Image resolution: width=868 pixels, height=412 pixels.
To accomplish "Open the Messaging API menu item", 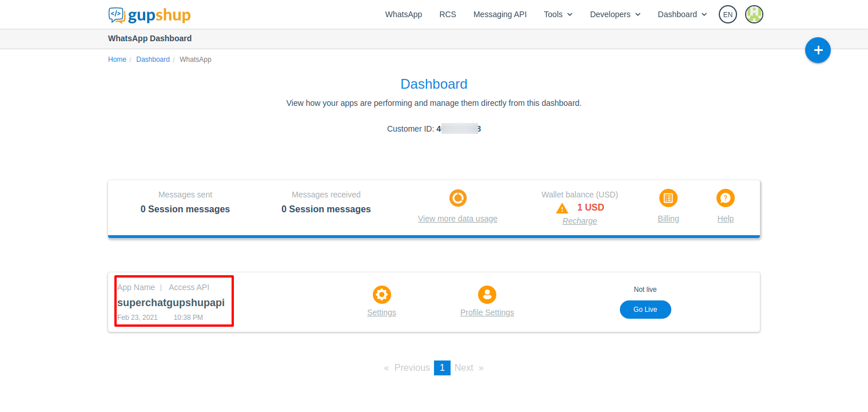I will (x=500, y=14).
